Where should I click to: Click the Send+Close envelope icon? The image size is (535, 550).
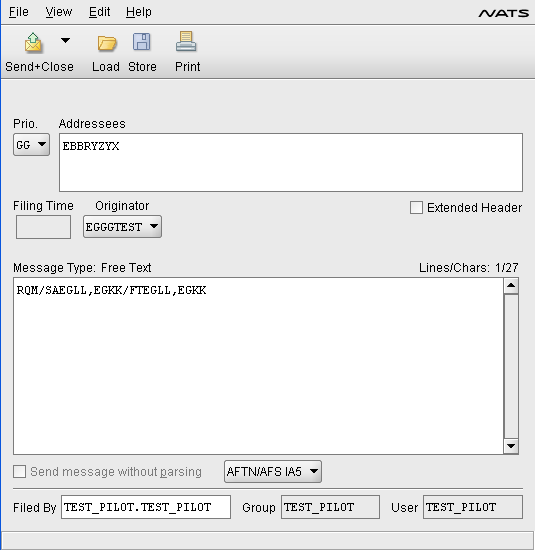pos(33,43)
